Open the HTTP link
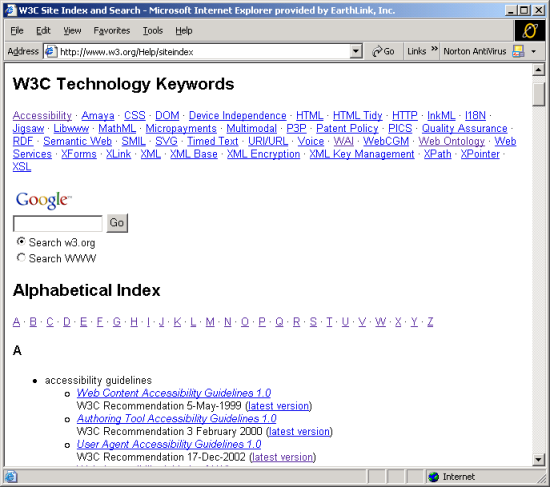Screen dimensions: 550x487 click(405, 115)
